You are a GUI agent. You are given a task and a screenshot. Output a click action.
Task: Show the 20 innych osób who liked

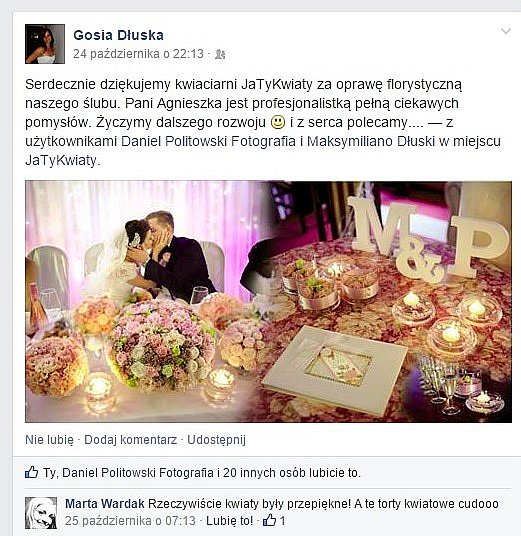point(264,473)
